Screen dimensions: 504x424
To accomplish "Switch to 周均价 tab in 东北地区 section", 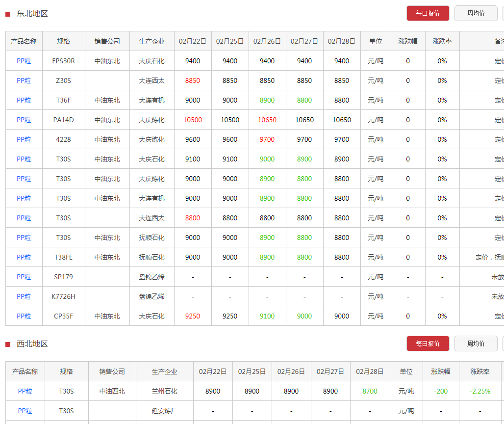I will point(476,13).
